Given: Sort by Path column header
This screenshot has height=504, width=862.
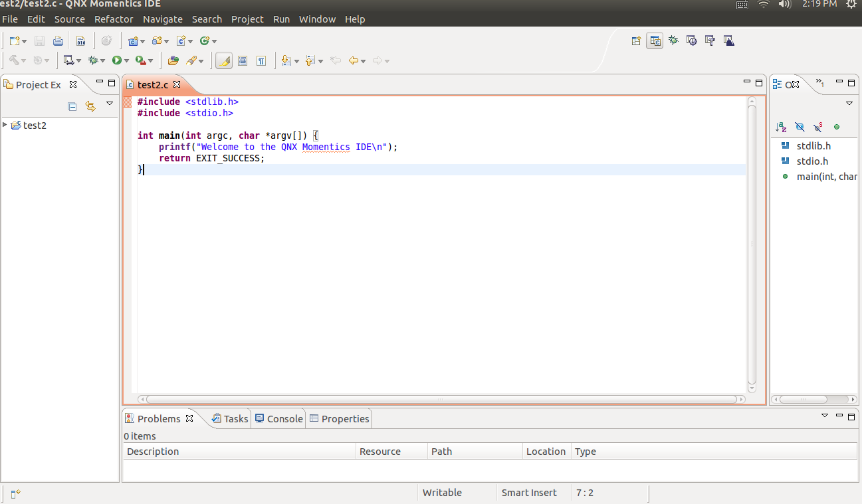Looking at the screenshot, I should pos(475,451).
